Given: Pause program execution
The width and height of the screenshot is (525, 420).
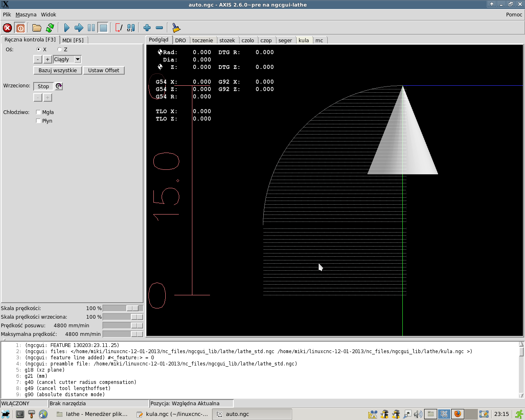Looking at the screenshot, I should point(91,28).
